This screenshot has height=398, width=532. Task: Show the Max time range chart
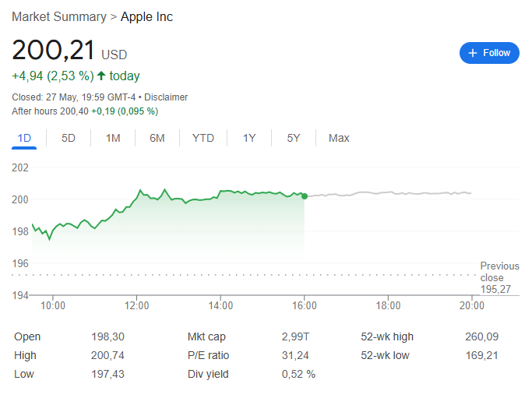click(339, 138)
